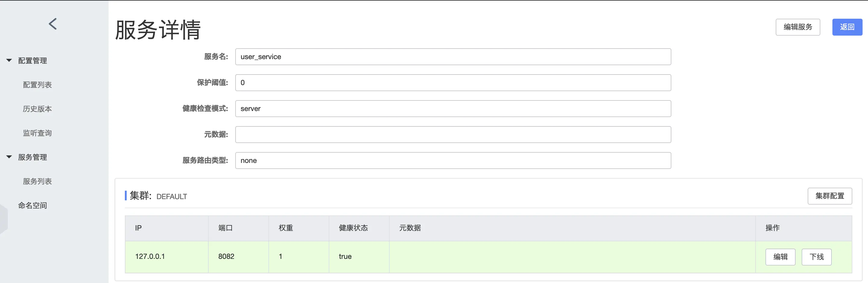868x283 pixels.
Task: Open the 监听查询 page
Action: (37, 133)
